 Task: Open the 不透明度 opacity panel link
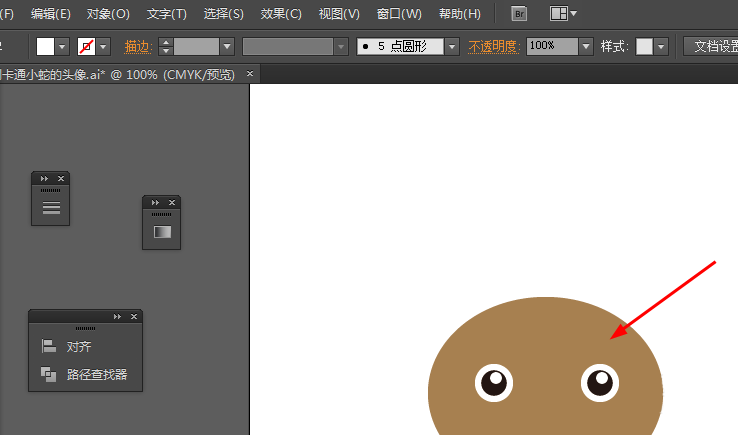[x=494, y=47]
